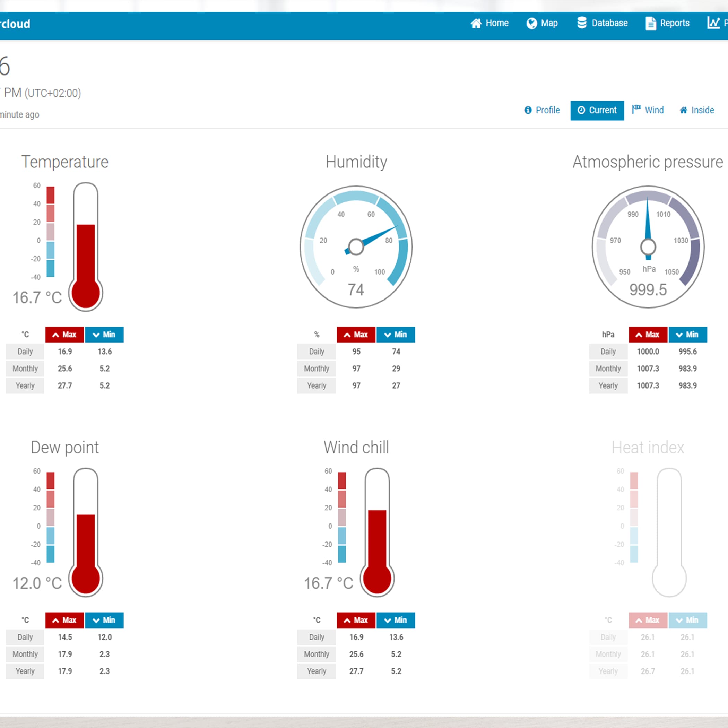Click the Humidity gauge dial
728x728 pixels.
(x=356, y=247)
